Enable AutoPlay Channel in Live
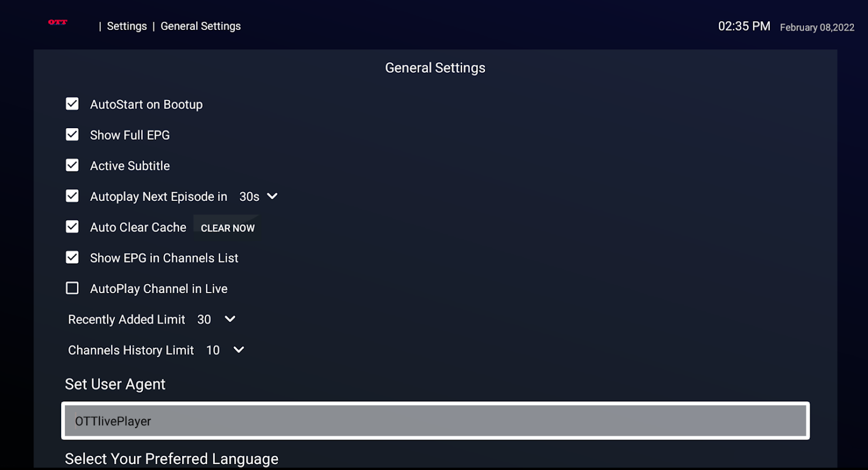Image resolution: width=868 pixels, height=470 pixels. pos(72,288)
